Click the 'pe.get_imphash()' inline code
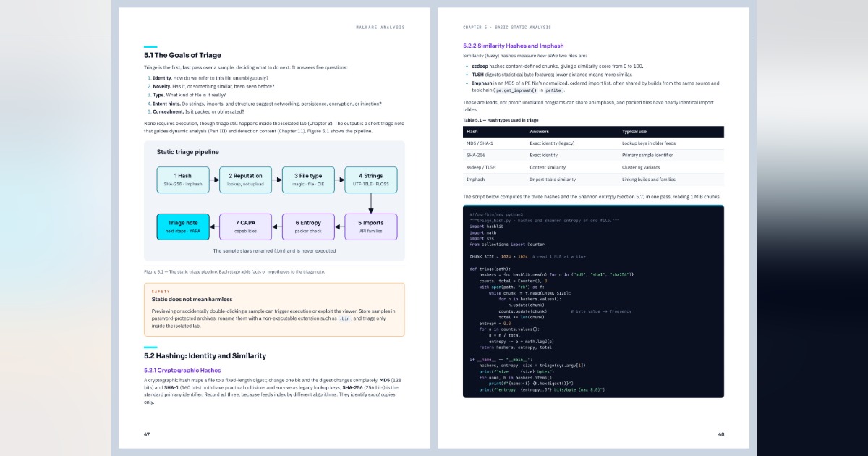Screen dimensions: 868x456 point(516,90)
